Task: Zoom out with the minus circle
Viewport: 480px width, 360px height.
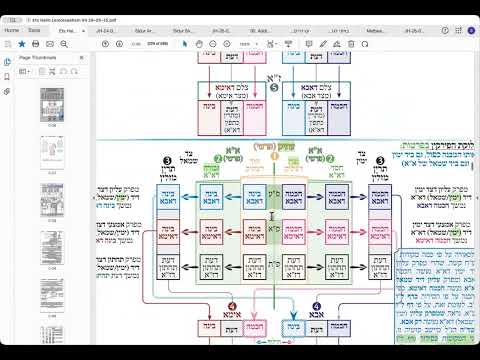Action: (x=213, y=44)
